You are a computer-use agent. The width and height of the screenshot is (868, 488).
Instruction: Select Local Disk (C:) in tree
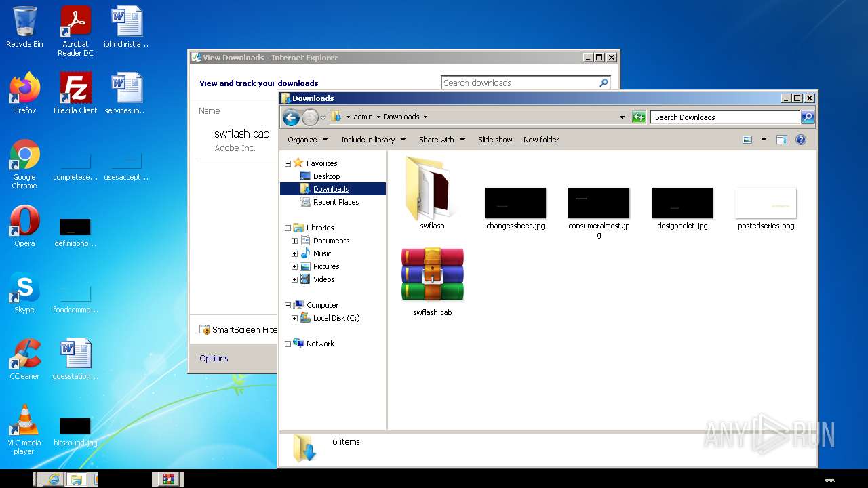(336, 318)
